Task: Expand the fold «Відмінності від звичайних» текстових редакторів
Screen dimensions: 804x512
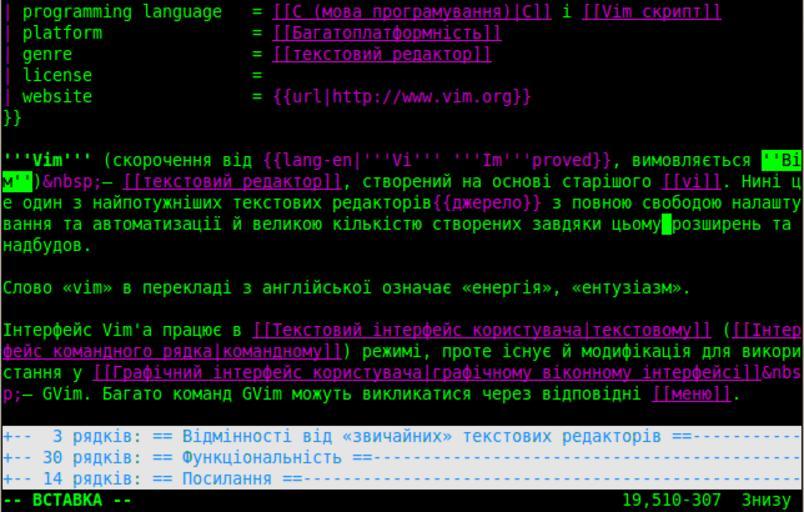Action: tap(400, 437)
